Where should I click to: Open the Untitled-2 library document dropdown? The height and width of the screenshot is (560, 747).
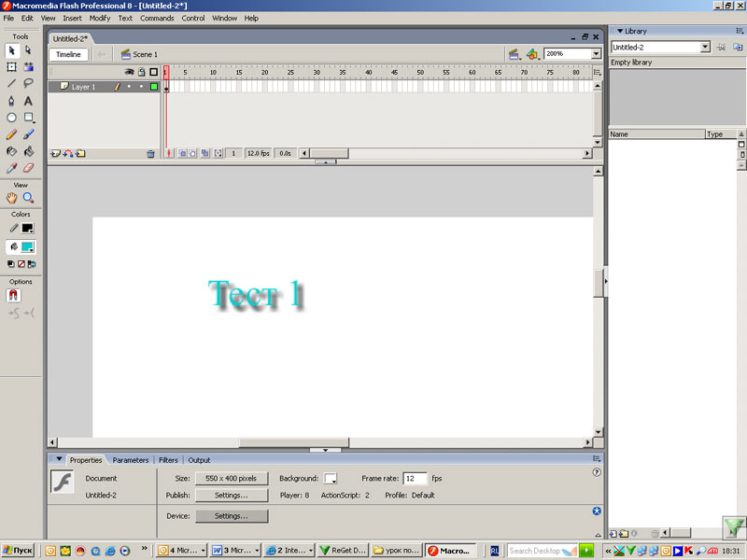pyautogui.click(x=705, y=47)
